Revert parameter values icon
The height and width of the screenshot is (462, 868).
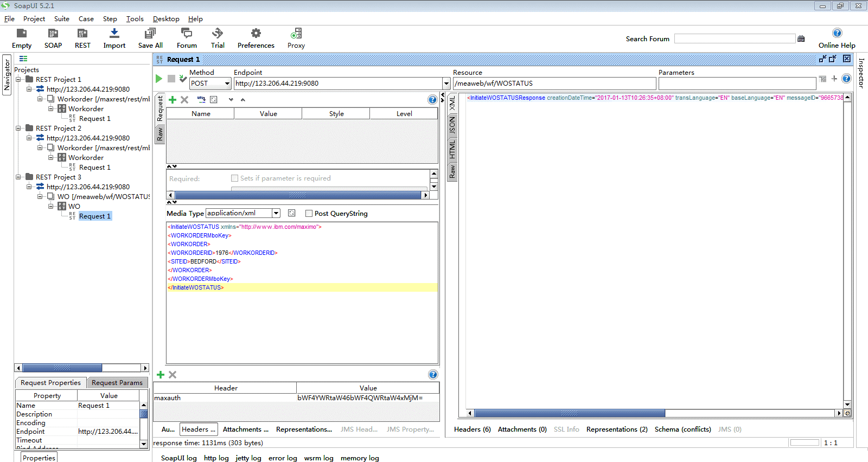214,100
